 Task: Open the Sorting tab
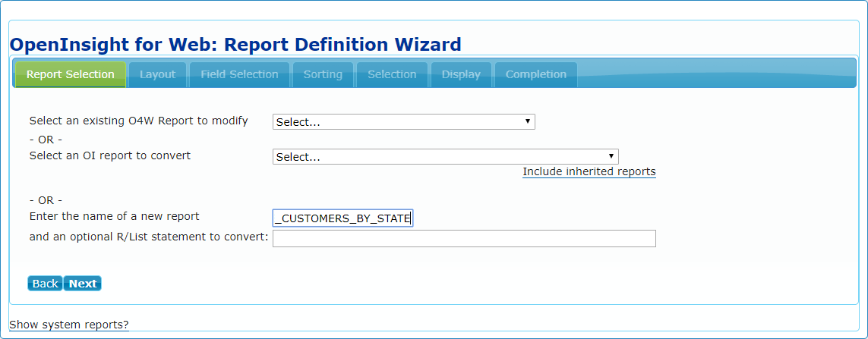tap(323, 74)
